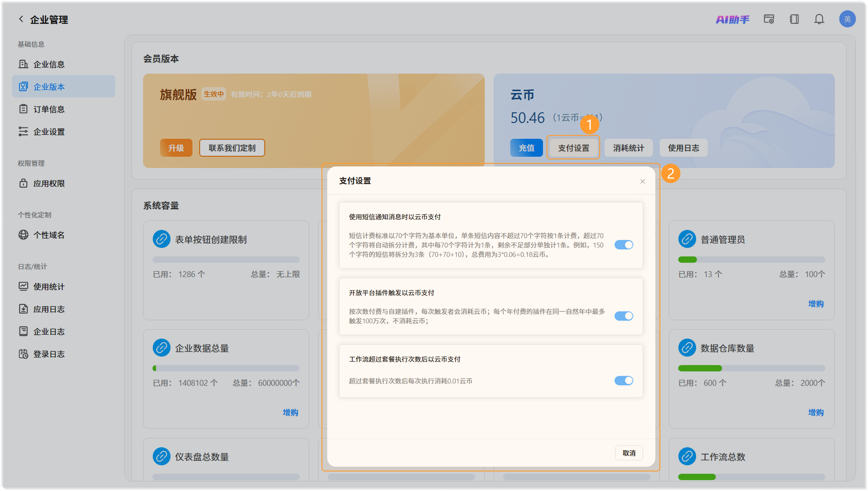The image size is (868, 491).
Task: Click the 旗舰版 plan title
Action: click(x=178, y=94)
